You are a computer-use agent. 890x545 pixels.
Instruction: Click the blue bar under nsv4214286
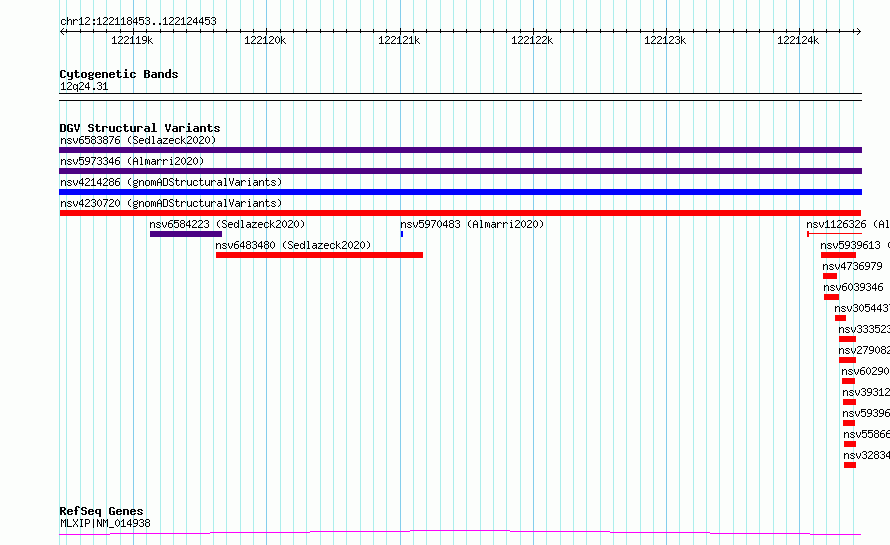point(460,192)
